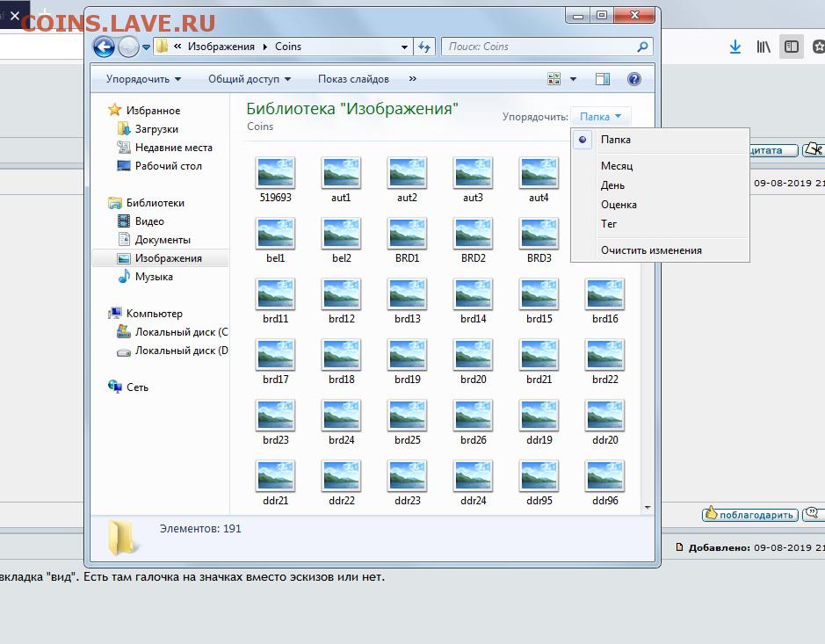
Task: Select the aut1 image file
Action: click(x=341, y=180)
